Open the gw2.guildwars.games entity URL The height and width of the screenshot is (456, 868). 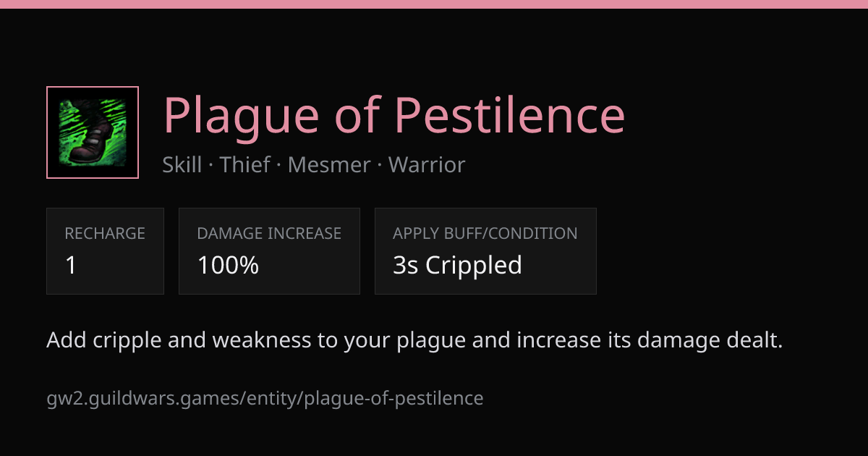pyautogui.click(x=265, y=398)
